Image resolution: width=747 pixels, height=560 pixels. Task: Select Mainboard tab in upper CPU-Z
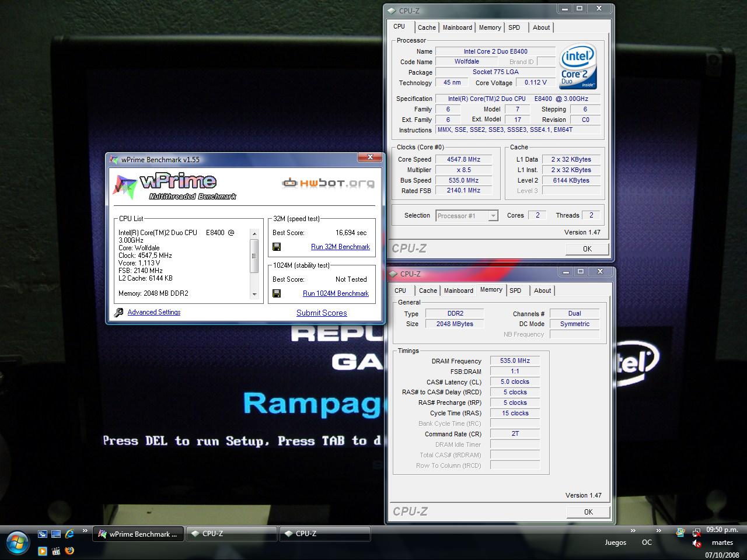[458, 27]
